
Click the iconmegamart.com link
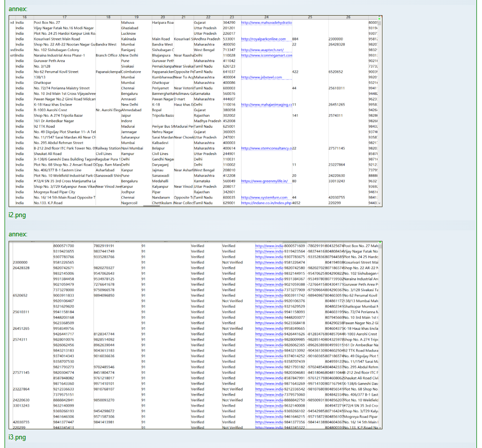(266, 55)
